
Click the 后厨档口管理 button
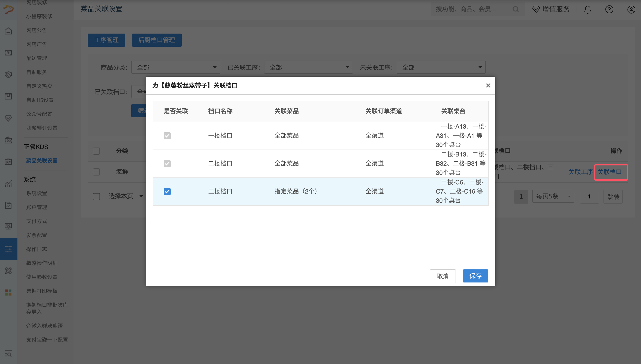(157, 40)
